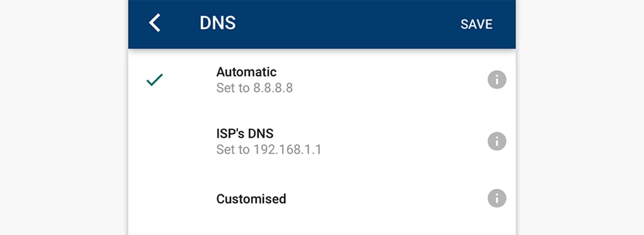Click the blank blue header between DNS and SAVE
Viewport: 644px width, 235px height.
coord(348,24)
